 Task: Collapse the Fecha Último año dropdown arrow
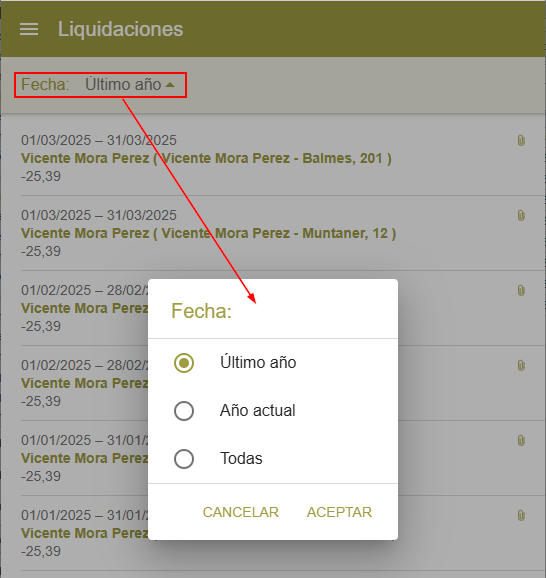coord(170,85)
